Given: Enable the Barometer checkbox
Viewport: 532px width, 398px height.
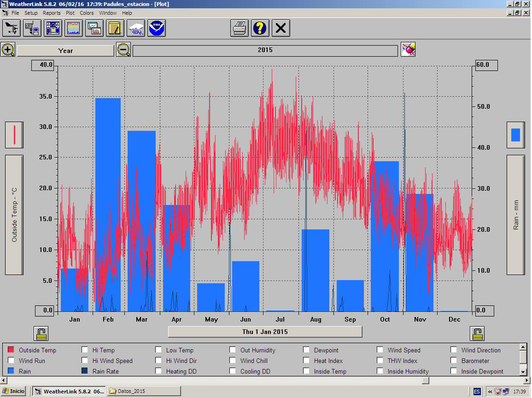Looking at the screenshot, I should (454, 360).
